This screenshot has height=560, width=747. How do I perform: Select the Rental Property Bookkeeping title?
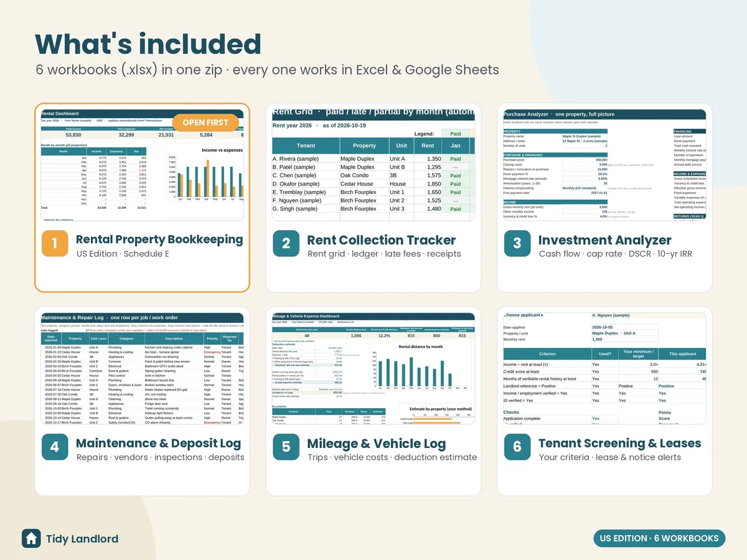coord(159,240)
